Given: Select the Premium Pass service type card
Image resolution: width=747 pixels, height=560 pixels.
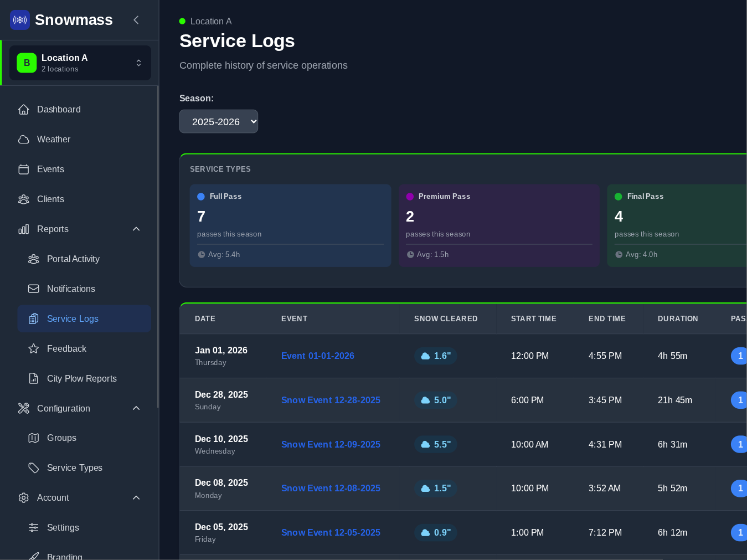Looking at the screenshot, I should pyautogui.click(x=499, y=225).
